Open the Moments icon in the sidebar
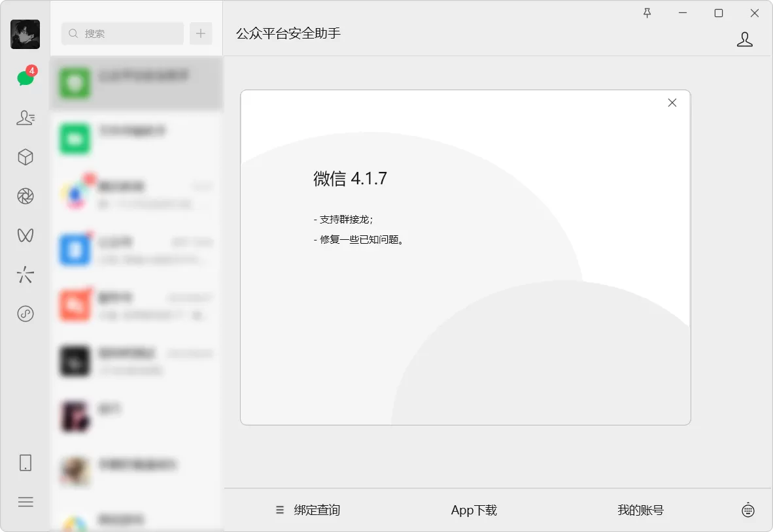Viewport: 773px width, 532px height. (25, 196)
